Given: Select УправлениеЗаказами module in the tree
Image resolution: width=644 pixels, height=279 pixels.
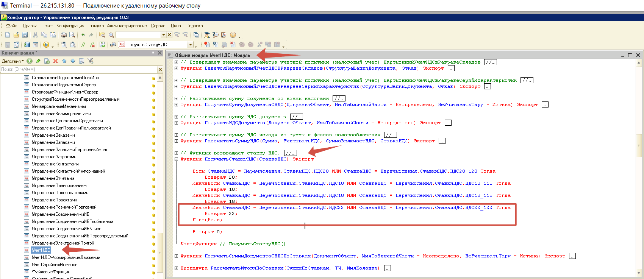Looking at the screenshot, I should [x=53, y=135].
